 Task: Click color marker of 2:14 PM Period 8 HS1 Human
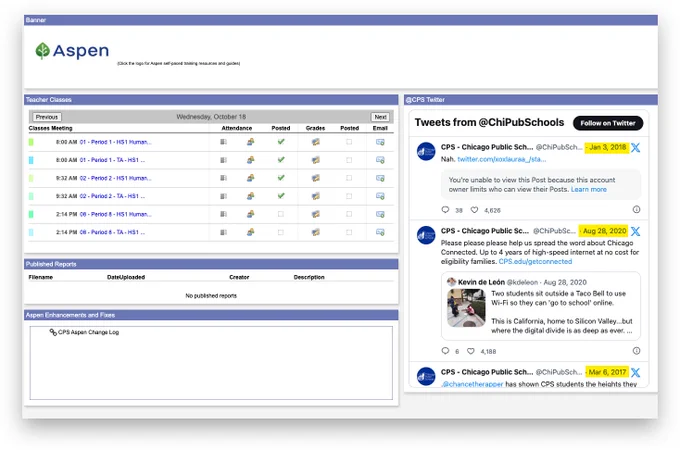click(31, 214)
